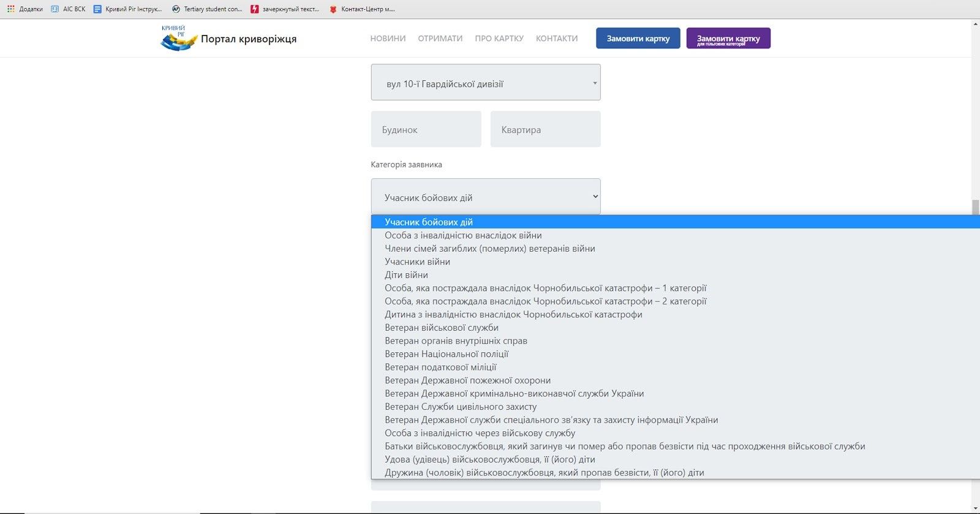Open the Кривий Ріг Інструк... bookmark
The height and width of the screenshot is (514, 980).
(x=127, y=9)
